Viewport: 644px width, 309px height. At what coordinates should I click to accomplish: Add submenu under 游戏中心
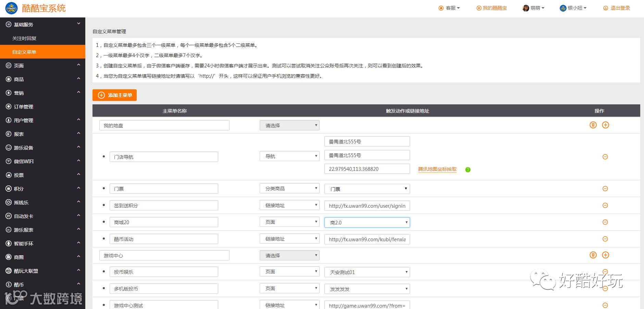pos(605,255)
